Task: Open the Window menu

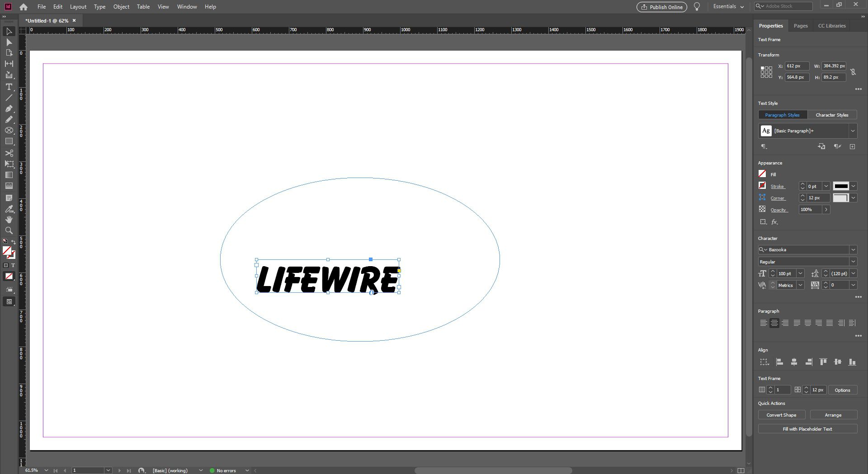Action: pyautogui.click(x=187, y=7)
